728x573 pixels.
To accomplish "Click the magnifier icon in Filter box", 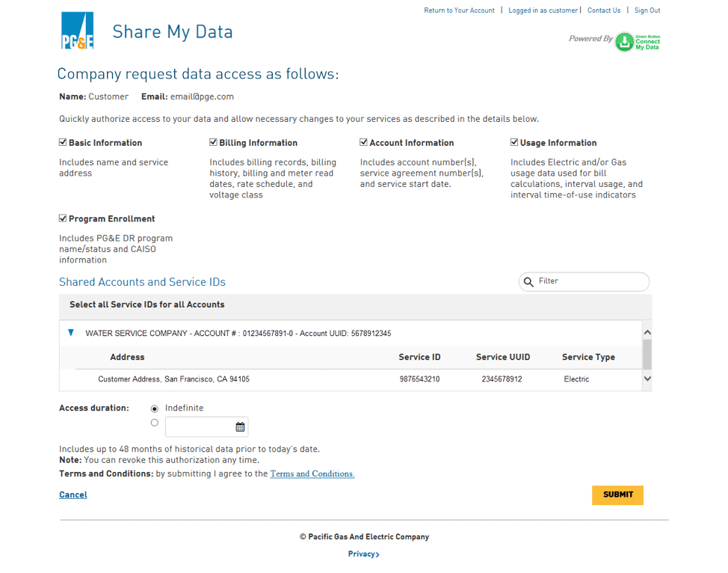I will 529,282.
